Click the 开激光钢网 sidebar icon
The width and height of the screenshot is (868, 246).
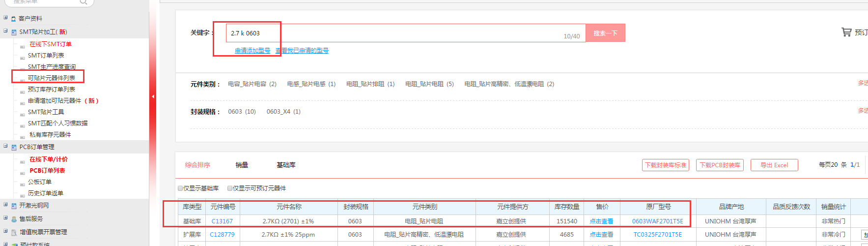(x=14, y=206)
